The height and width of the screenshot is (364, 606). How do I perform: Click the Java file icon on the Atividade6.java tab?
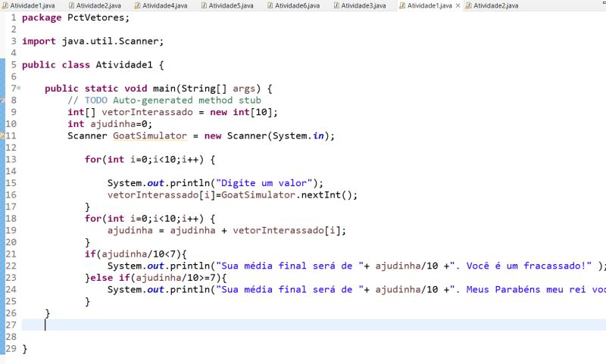tap(270, 5)
